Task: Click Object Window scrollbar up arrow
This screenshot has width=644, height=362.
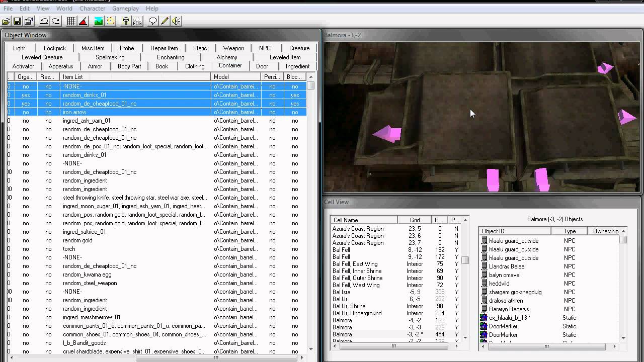Action: pyautogui.click(x=311, y=76)
